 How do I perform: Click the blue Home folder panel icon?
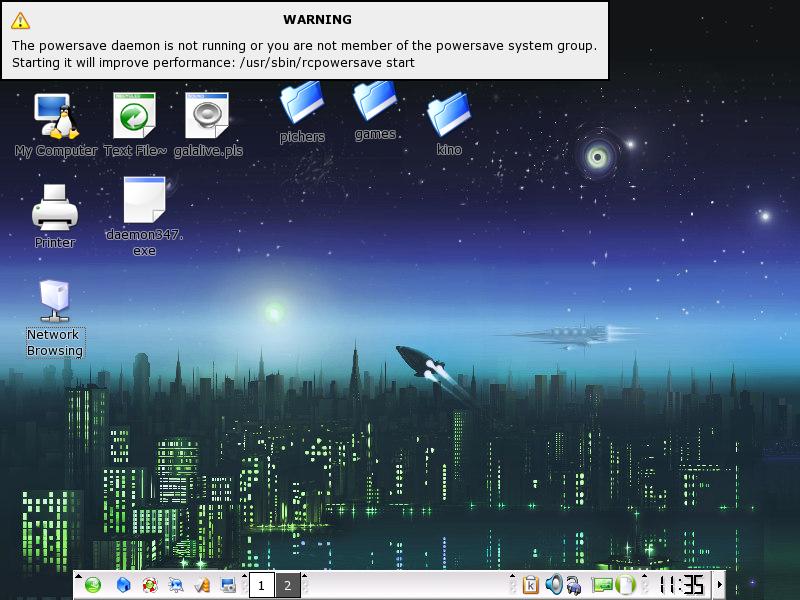point(124,585)
